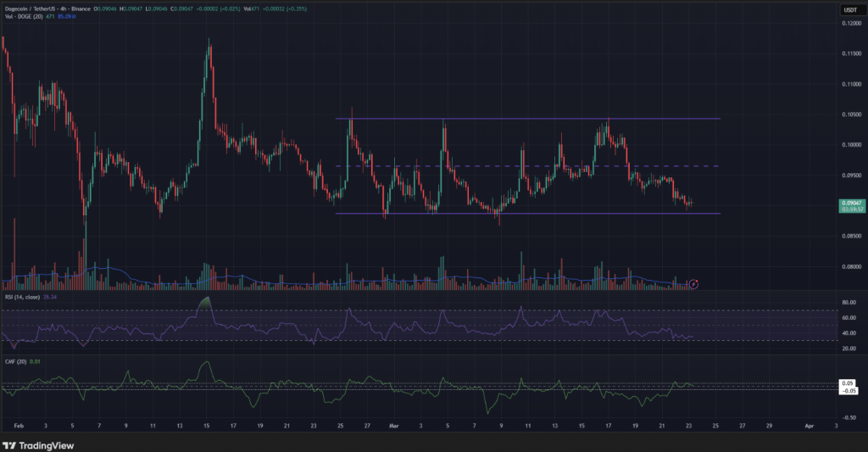This screenshot has height=452, width=868.
Task: Click the Feb label on time axis
Action: (x=19, y=425)
